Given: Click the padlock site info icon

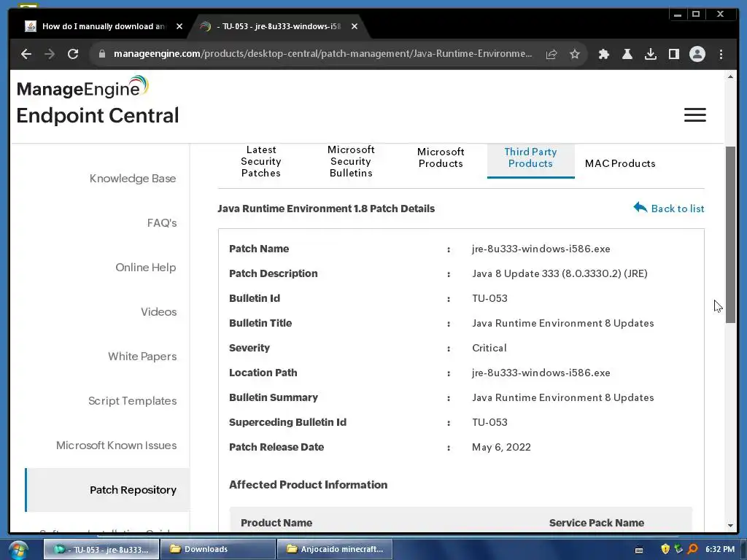Looking at the screenshot, I should (101, 54).
